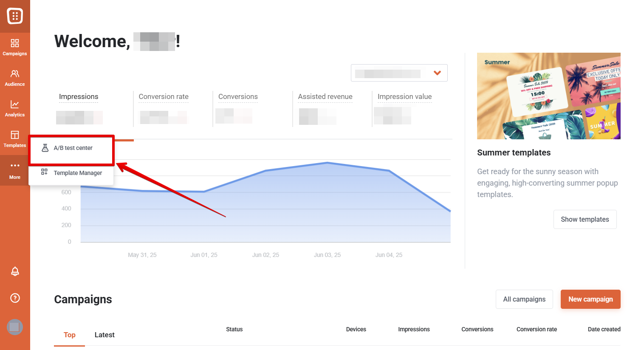Open Templates in the sidebar
Image resolution: width=644 pixels, height=350 pixels.
(15, 139)
